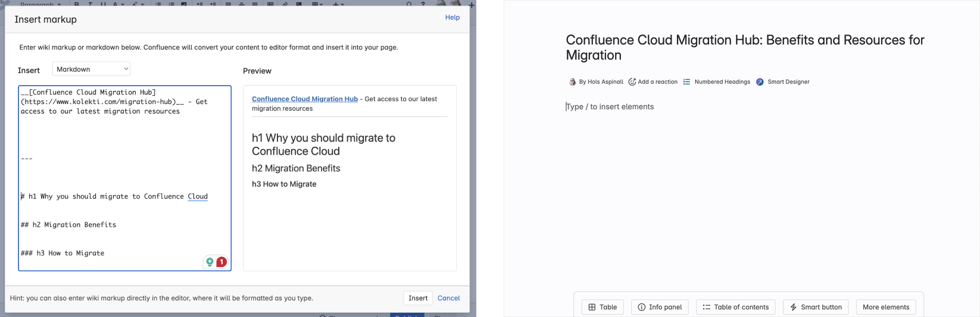Click the Smart Designer round icon

click(x=760, y=82)
